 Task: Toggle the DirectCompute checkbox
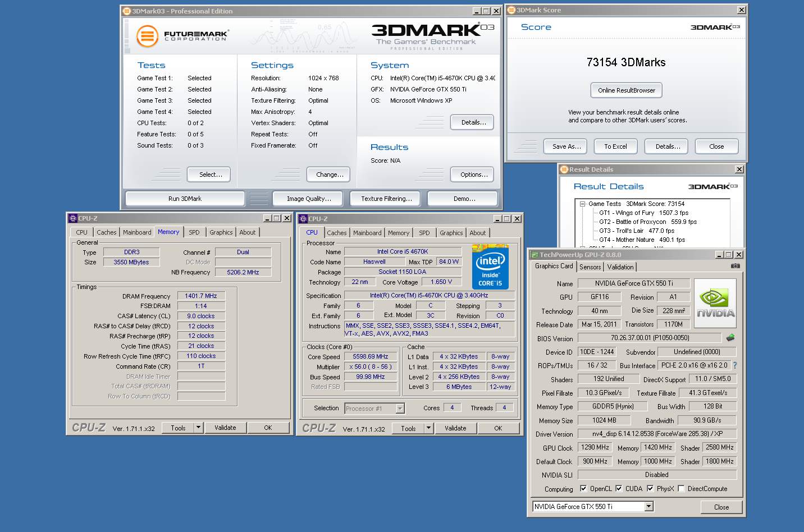[681, 488]
